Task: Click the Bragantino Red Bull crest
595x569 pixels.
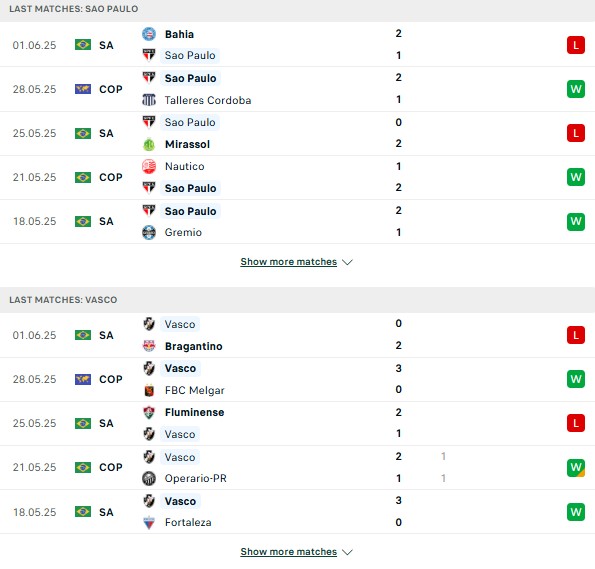Action: [x=149, y=346]
